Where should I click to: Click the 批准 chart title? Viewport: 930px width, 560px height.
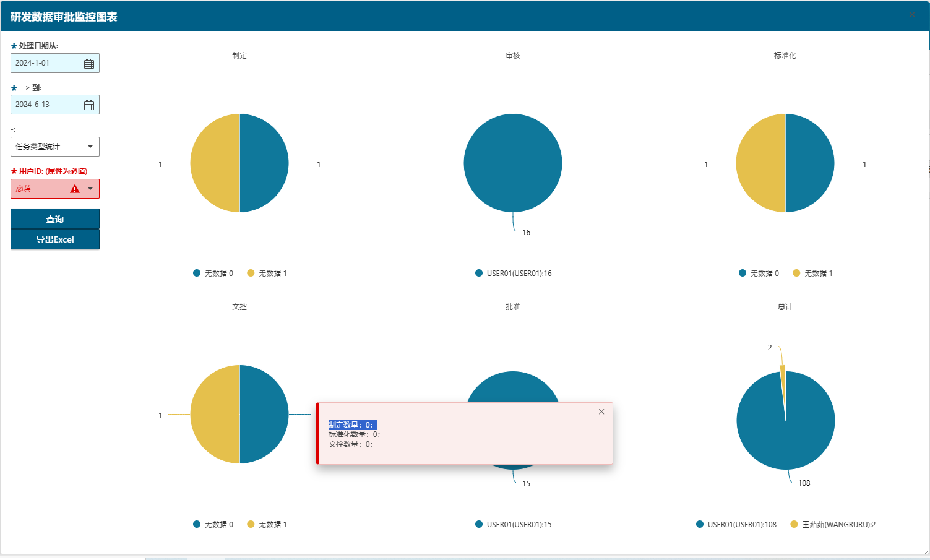(x=513, y=307)
